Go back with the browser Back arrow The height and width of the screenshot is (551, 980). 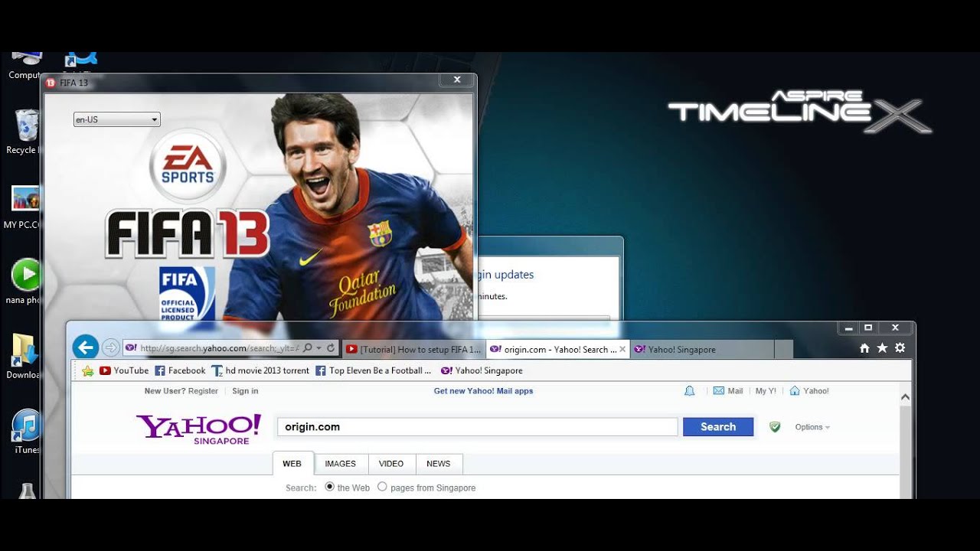85,347
